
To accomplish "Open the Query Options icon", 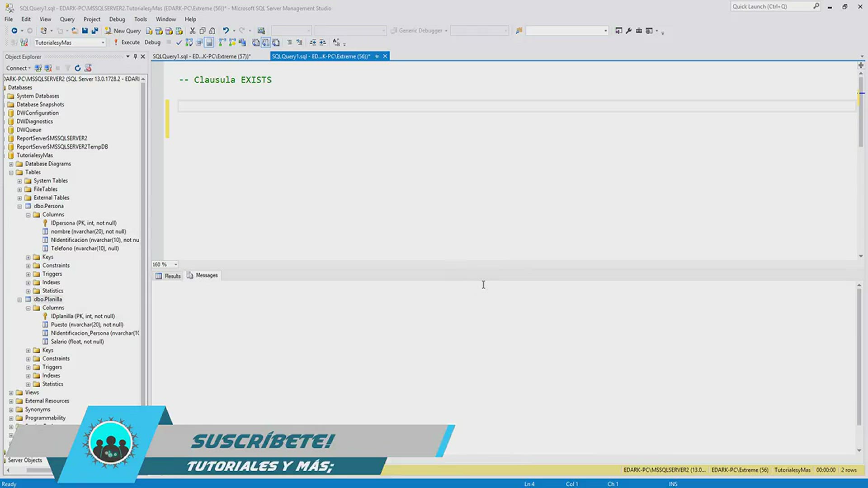I will [199, 42].
